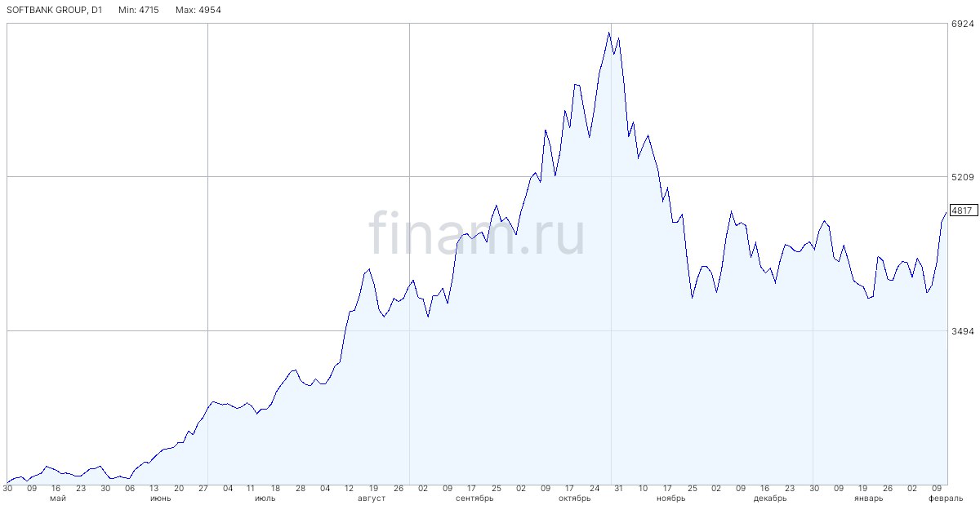Select the 6924 price axis label

click(961, 24)
